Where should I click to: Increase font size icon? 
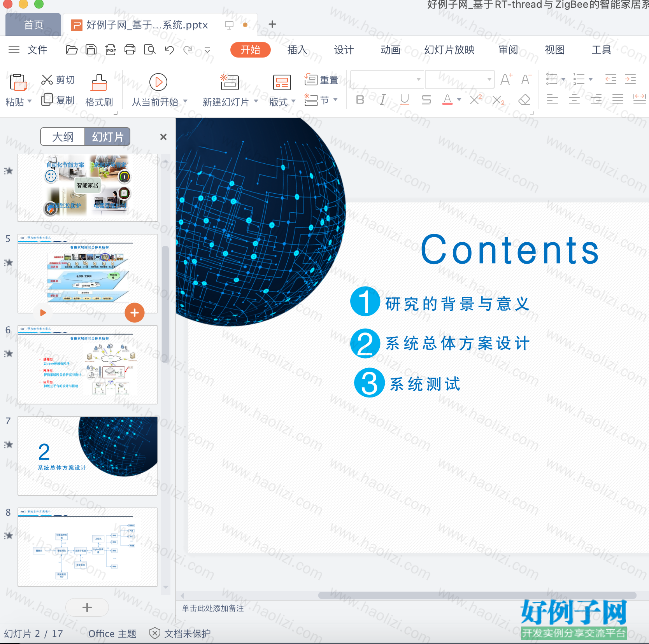tap(506, 79)
